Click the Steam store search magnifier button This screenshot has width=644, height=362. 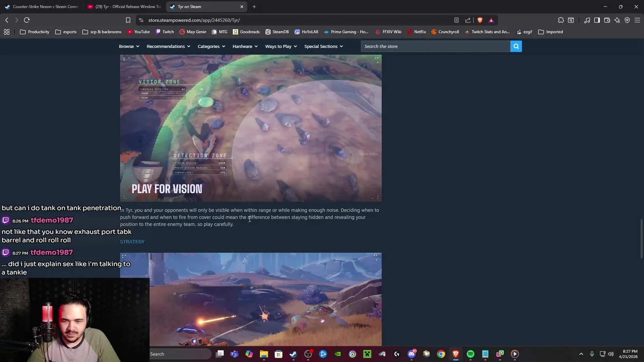pos(516,46)
